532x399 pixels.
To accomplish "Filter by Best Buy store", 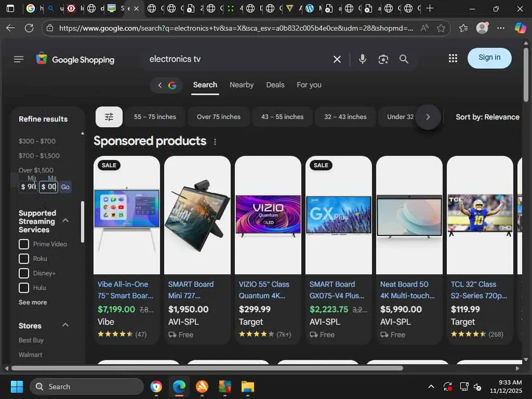I will pyautogui.click(x=31, y=340).
